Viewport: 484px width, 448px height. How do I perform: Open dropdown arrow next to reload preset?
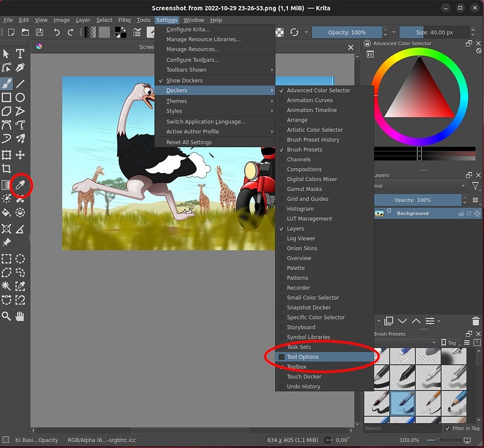[x=306, y=32]
